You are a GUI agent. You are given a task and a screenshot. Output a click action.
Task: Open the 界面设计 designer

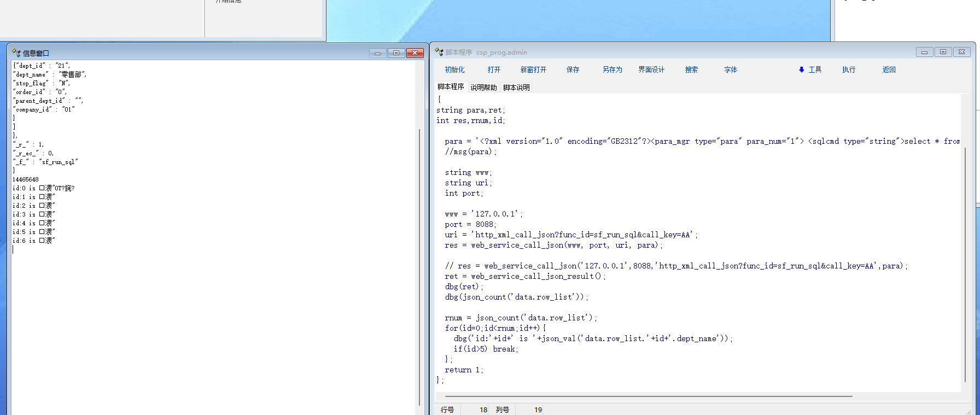[651, 70]
